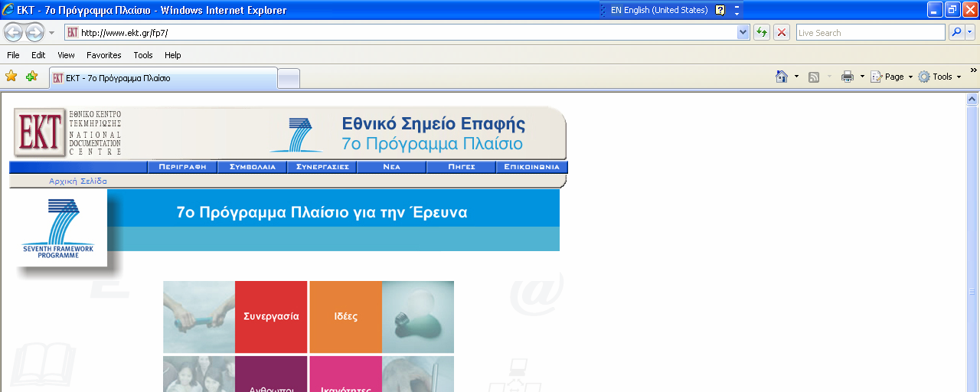Open the ΣΥΜΒΟΛΑΙΑ navigation item
This screenshot has height=392, width=980.
(x=252, y=166)
